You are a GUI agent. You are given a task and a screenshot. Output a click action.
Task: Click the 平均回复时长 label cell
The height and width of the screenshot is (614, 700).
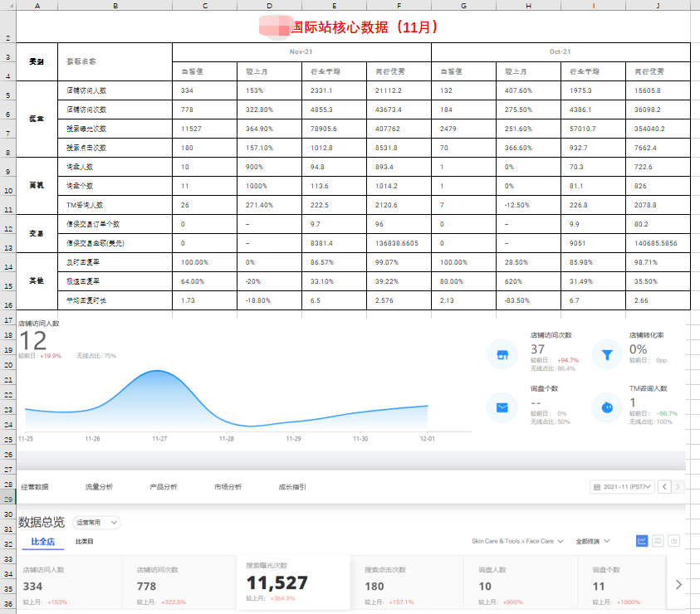(115, 300)
